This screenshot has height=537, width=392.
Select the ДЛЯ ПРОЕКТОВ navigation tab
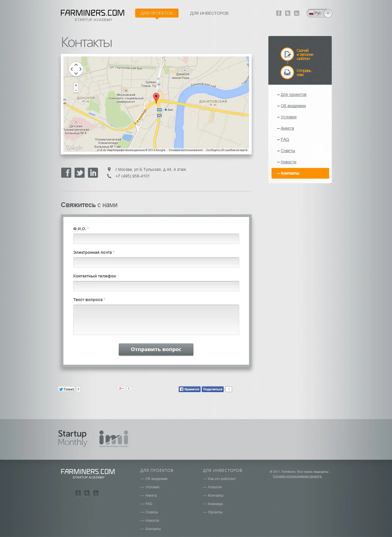click(157, 13)
